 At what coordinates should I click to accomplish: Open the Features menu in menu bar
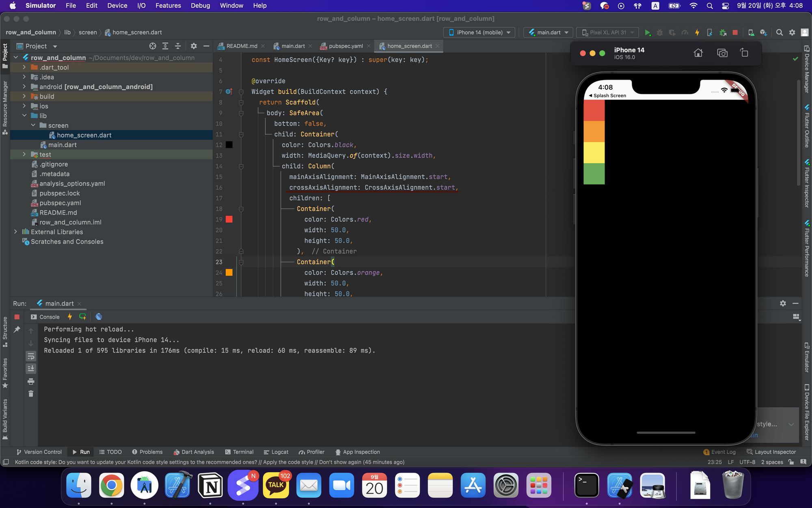tap(168, 6)
